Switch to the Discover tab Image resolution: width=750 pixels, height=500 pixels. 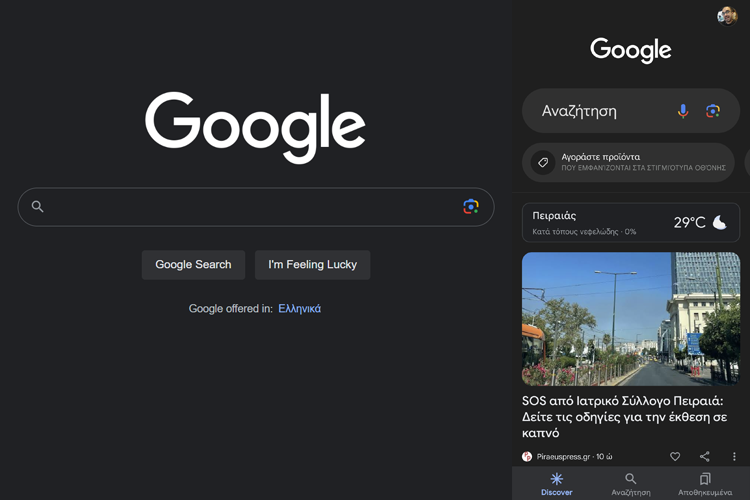click(x=556, y=484)
